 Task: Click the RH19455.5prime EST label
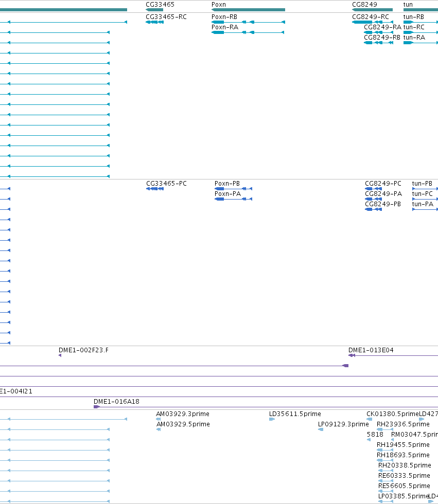point(403,444)
